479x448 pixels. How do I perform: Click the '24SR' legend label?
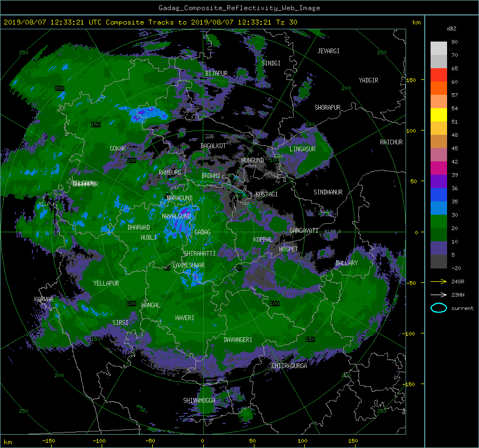(458, 281)
